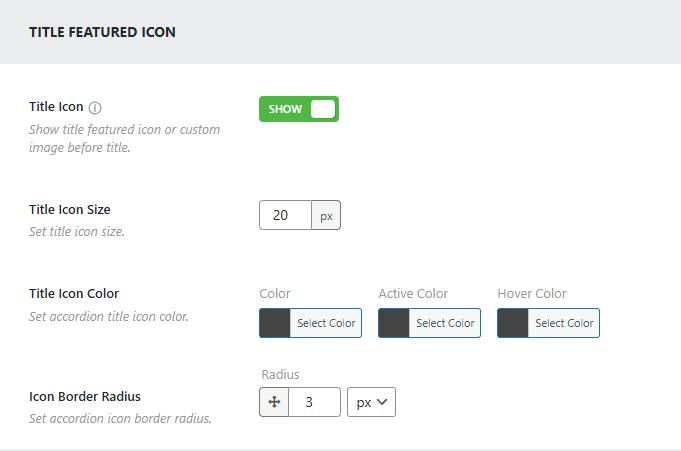
Task: Click the px unit next to icon size
Action: coord(326,216)
